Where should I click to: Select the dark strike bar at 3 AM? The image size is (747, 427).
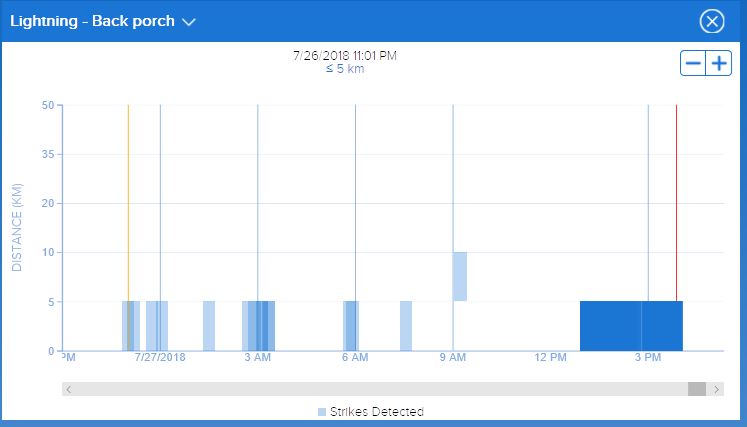(x=262, y=326)
